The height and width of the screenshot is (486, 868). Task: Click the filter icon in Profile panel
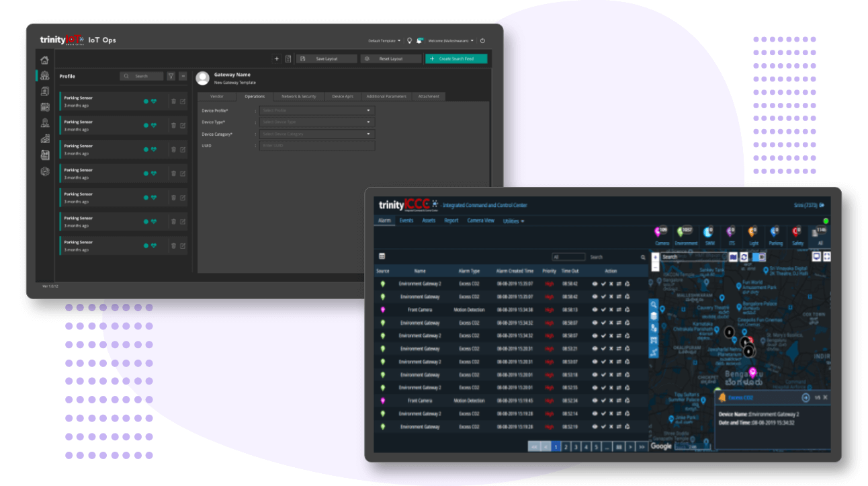pyautogui.click(x=171, y=76)
